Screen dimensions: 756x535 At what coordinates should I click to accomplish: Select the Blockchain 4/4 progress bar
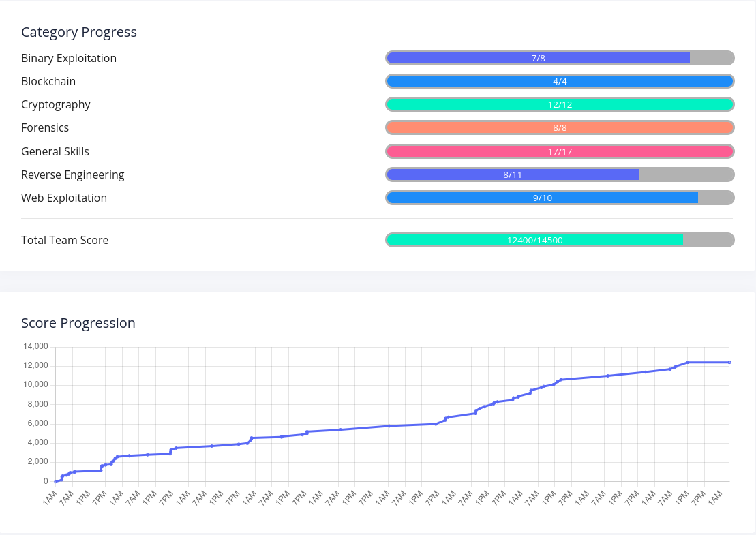click(x=560, y=81)
